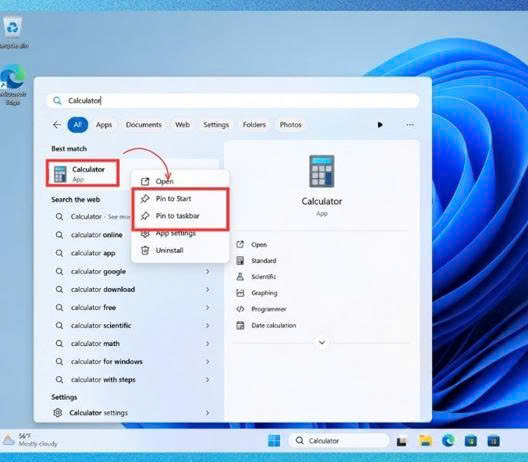The image size is (528, 462).
Task: Click the search box containing Calculator
Action: point(233,101)
